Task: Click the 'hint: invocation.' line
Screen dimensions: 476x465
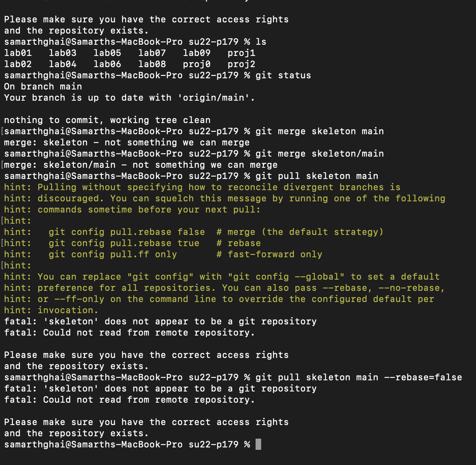Action: (x=51, y=310)
